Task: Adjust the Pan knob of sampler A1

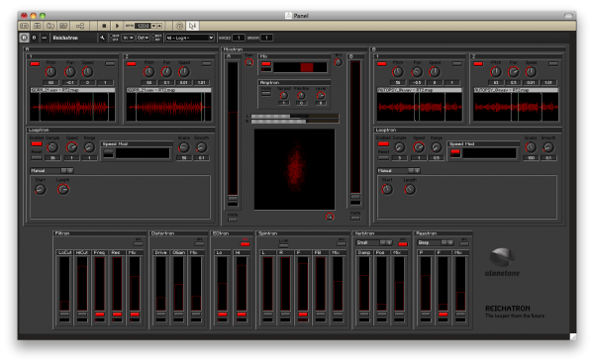Action: point(69,71)
